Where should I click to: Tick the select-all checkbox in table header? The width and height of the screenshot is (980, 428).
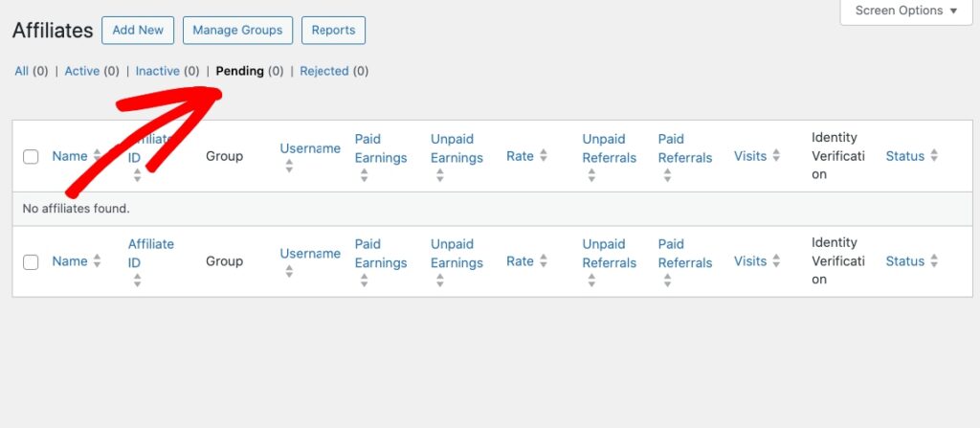coord(31,157)
